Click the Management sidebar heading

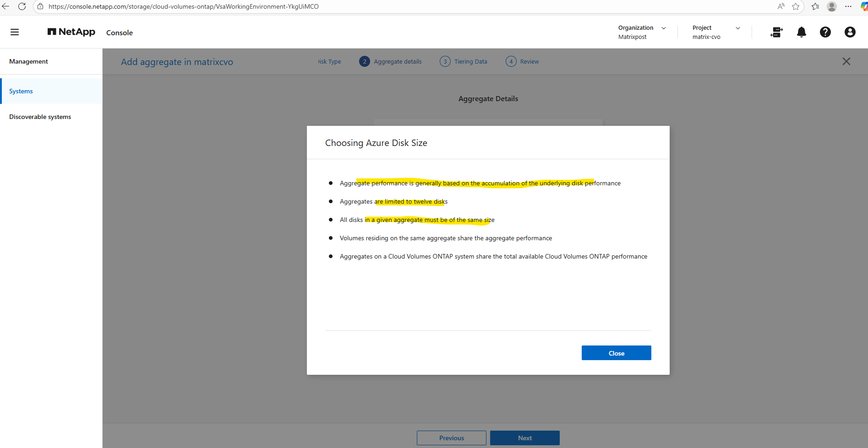point(28,61)
